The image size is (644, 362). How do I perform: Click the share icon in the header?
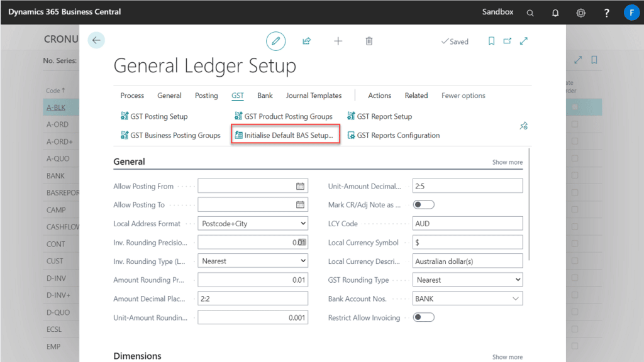(x=306, y=41)
